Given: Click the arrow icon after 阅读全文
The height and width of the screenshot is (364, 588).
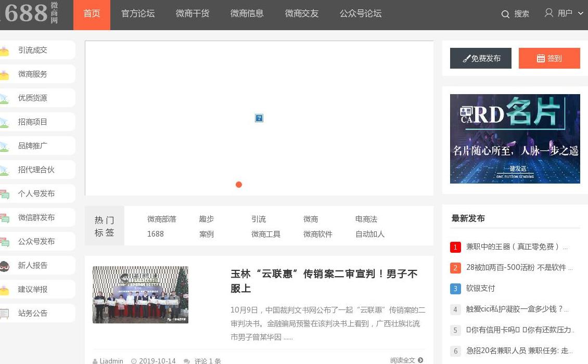Looking at the screenshot, I should [420, 360].
